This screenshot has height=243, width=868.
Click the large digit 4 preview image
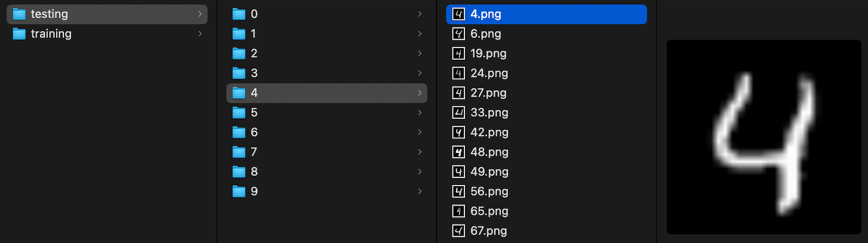tap(764, 137)
